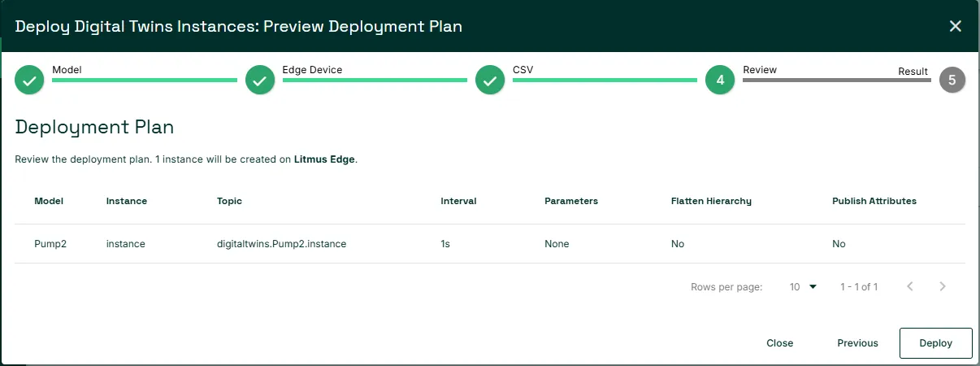
Task: Click the Parameters column header
Action: (571, 201)
